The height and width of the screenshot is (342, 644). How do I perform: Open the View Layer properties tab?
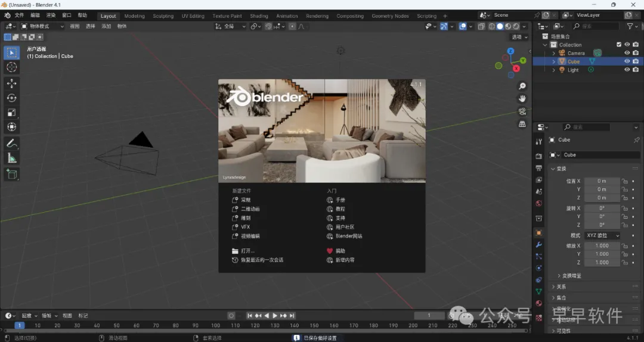pos(539,180)
